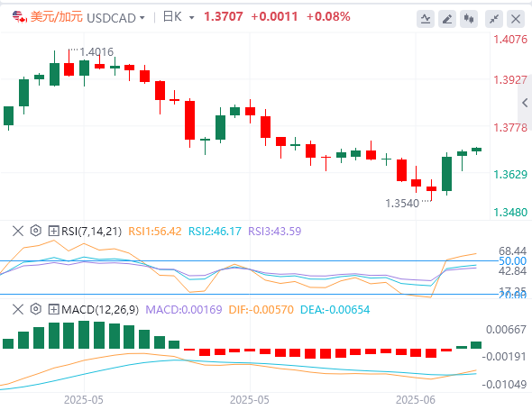Click the MACD(12,26,9) indicator label
Image resolution: width=532 pixels, height=410 pixels.
100,310
